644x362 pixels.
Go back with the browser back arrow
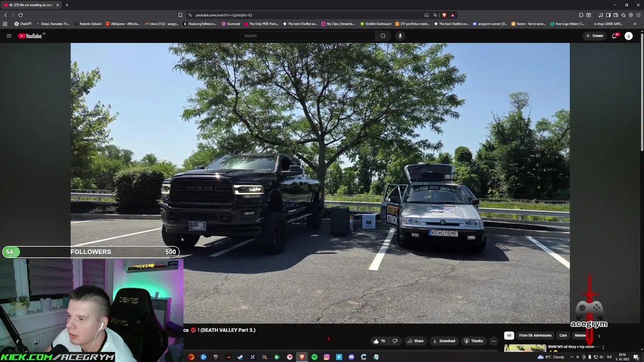pos(6,15)
